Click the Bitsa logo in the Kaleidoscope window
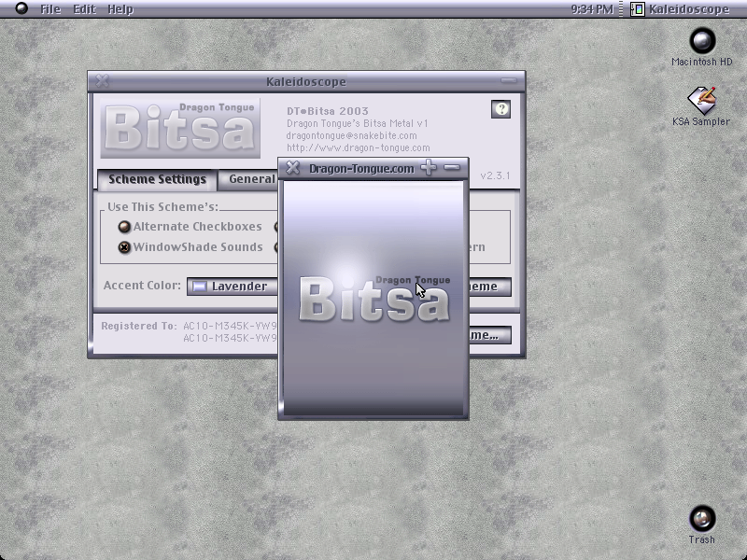Image resolution: width=747 pixels, height=560 pixels. [180, 128]
